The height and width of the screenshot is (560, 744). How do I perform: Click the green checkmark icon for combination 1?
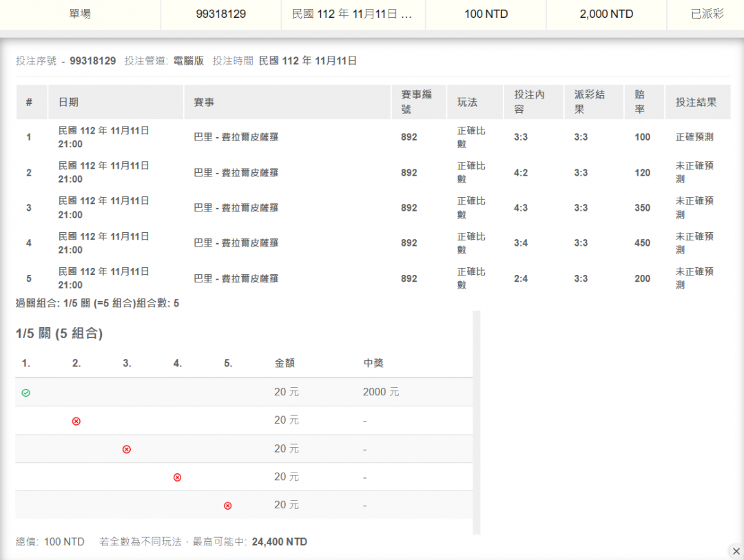(25, 393)
